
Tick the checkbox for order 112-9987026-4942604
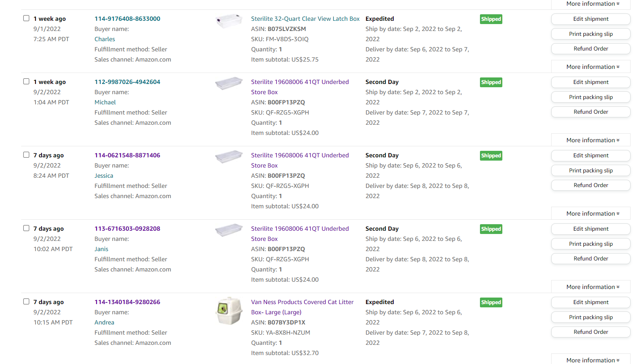point(26,82)
